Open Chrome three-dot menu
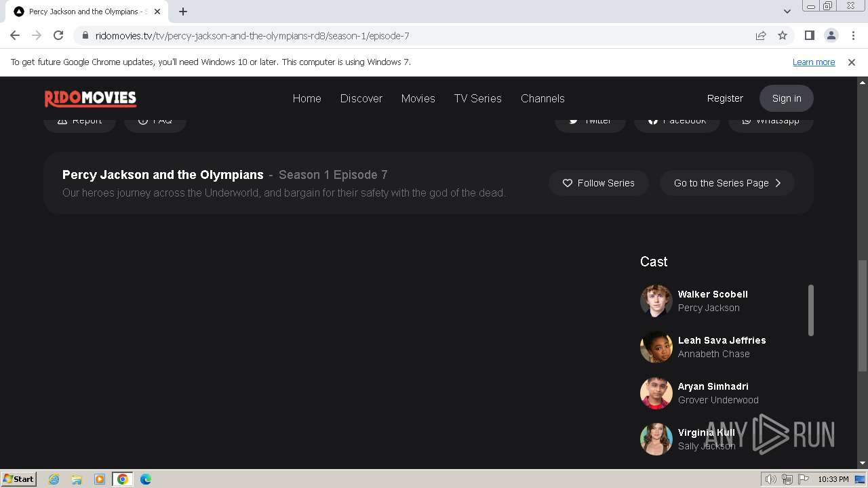Viewport: 868px width, 488px height. click(x=853, y=35)
